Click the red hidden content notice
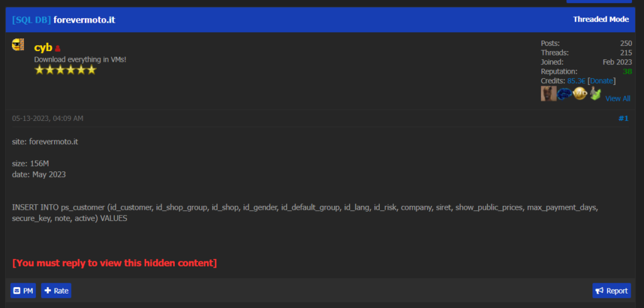The height and width of the screenshot is (308, 644). click(114, 263)
